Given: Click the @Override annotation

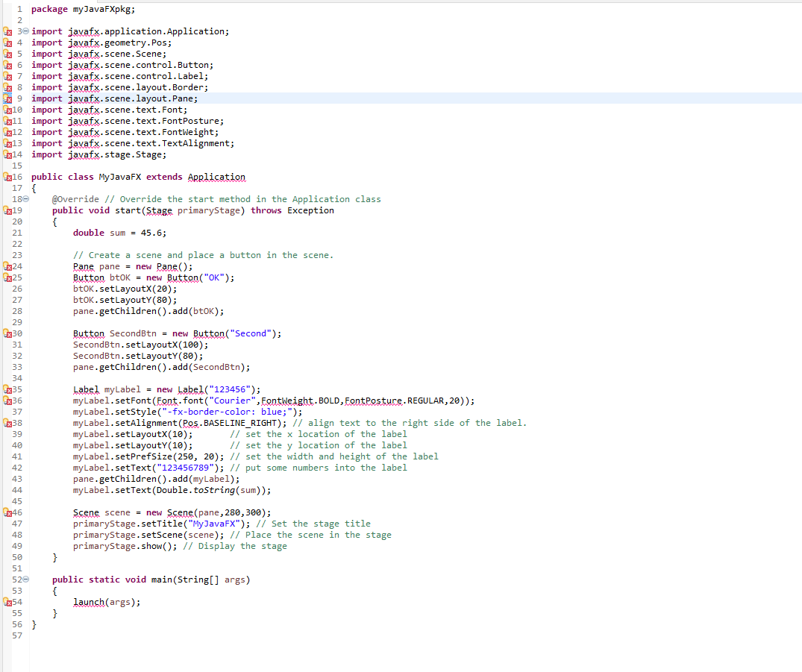Looking at the screenshot, I should click(x=75, y=199).
